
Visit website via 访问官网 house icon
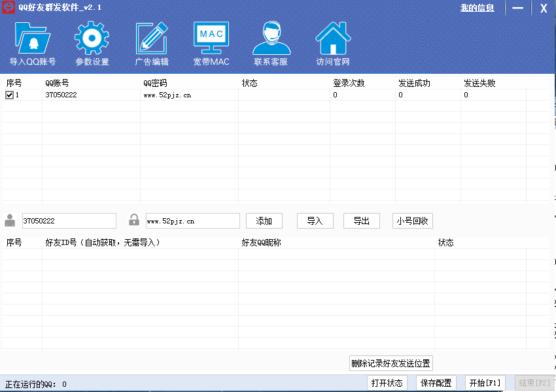click(333, 39)
